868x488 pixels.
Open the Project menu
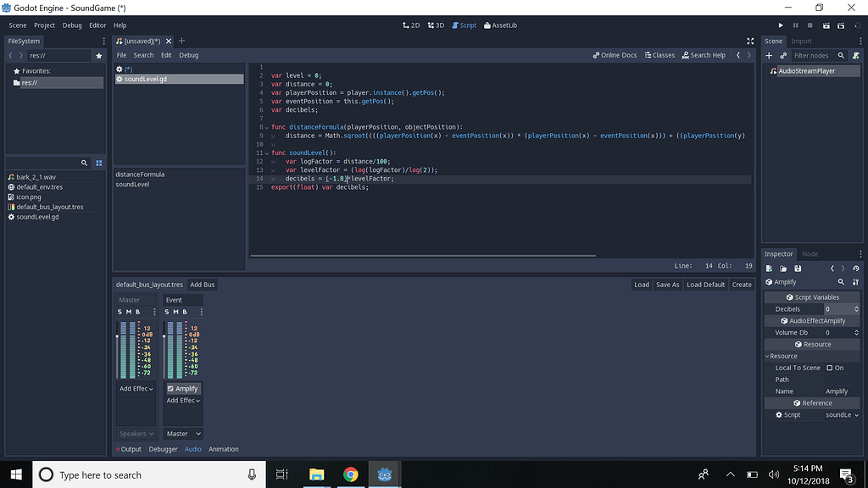(x=44, y=25)
